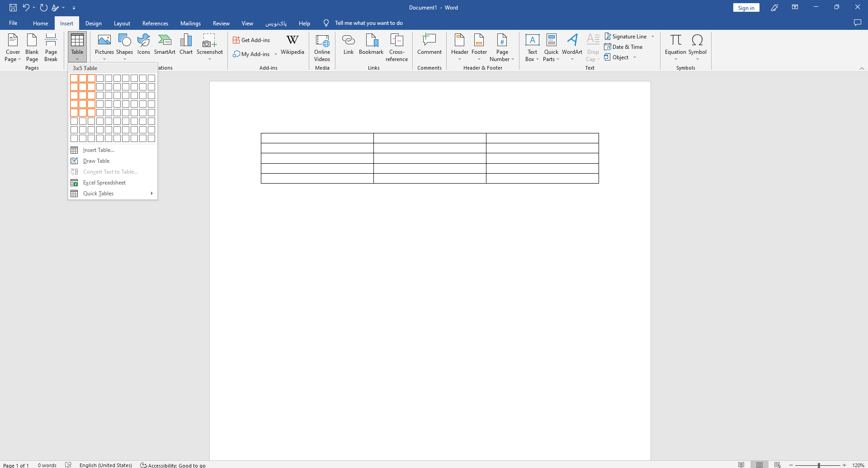868x468 pixels.
Task: Switch to Read Mode view
Action: pyautogui.click(x=741, y=465)
